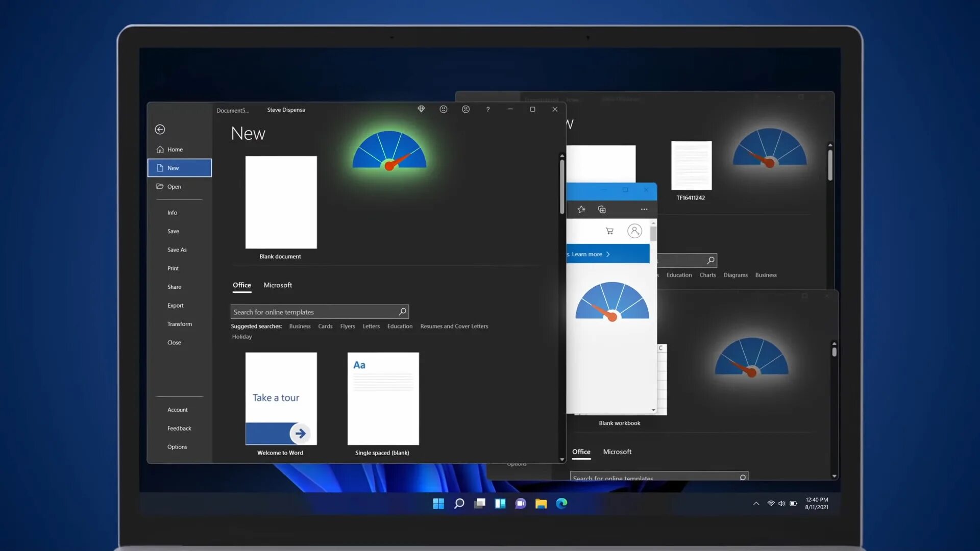The width and height of the screenshot is (980, 551).
Task: Select Open in the Word sidebar
Action: coord(174,187)
